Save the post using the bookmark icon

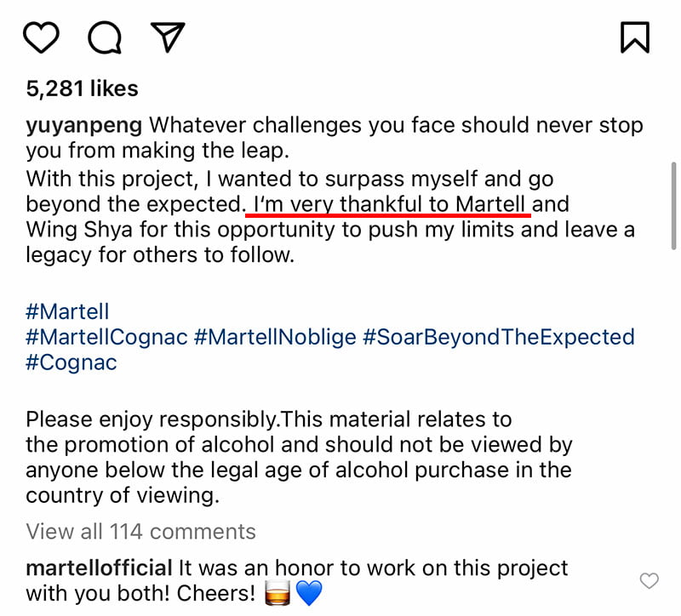635,37
